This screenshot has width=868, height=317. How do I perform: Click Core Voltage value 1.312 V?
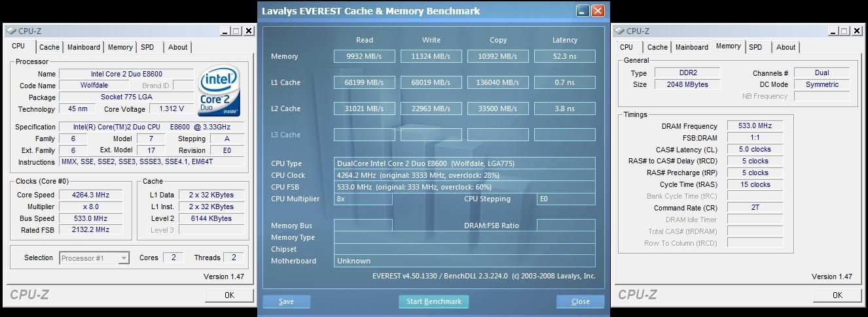point(172,109)
